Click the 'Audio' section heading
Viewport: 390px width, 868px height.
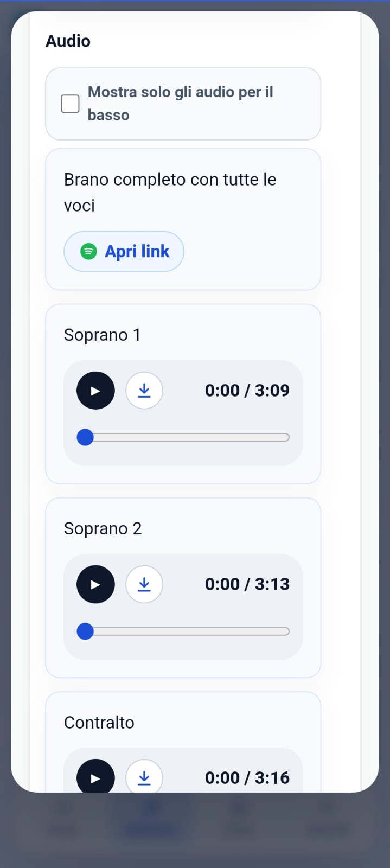68,41
